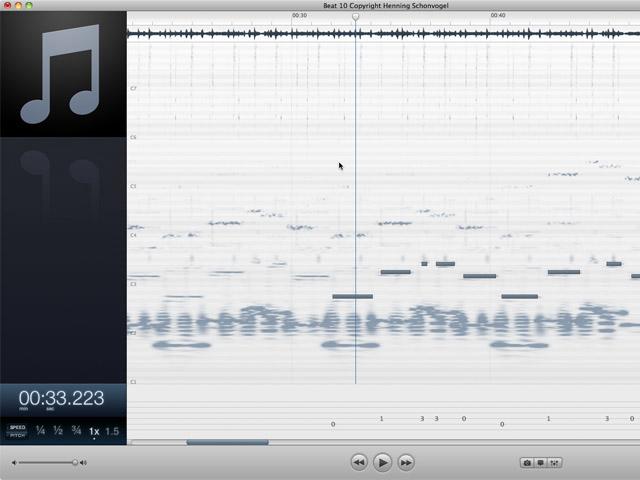Viewport: 640px width, 480px height.
Task: Set playback speed to ¼
Action: click(x=40, y=431)
